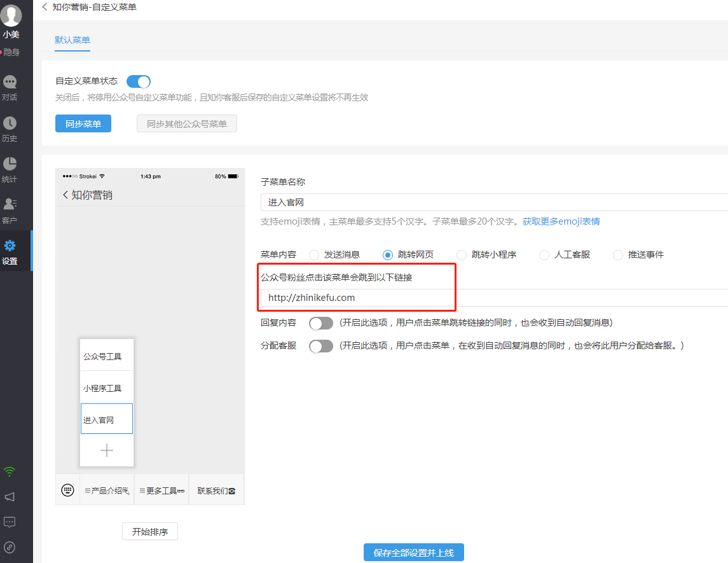Click the 同步菜单 button

click(x=83, y=123)
